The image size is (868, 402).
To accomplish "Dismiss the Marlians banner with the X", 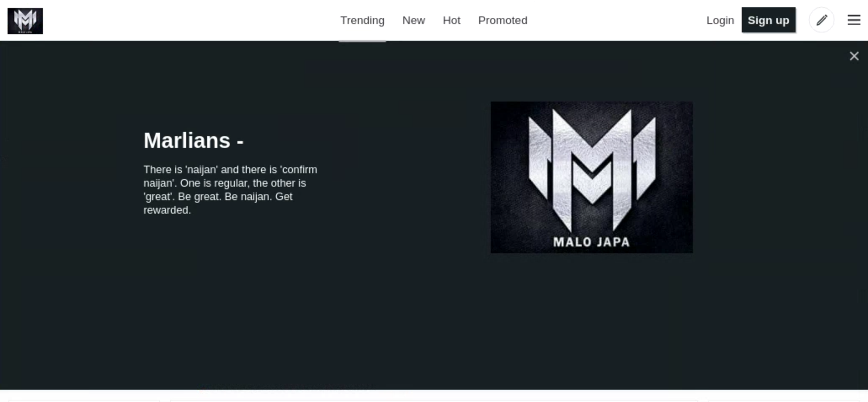I will pos(854,56).
